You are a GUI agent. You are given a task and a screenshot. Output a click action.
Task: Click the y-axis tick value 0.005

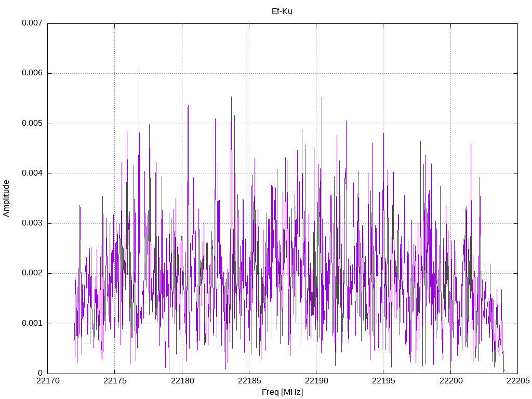pos(32,123)
